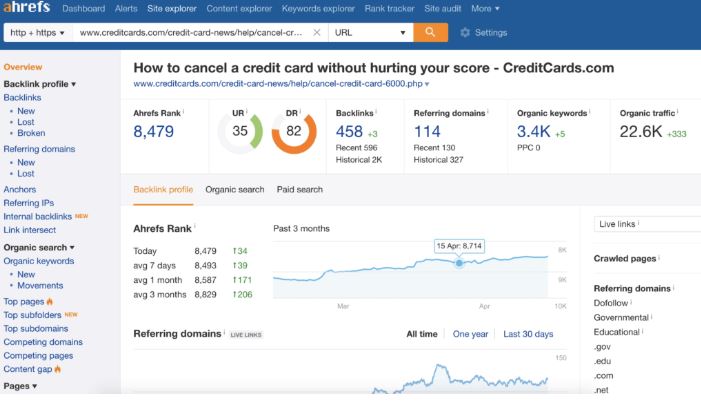Click the Referring domains count 114
Screen dimensions: 701x416
pyautogui.click(x=427, y=131)
